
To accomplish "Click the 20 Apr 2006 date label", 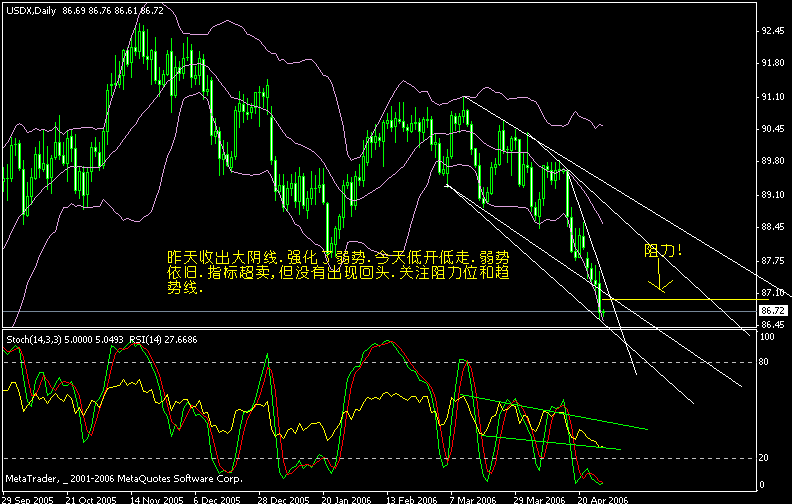I will click(603, 499).
